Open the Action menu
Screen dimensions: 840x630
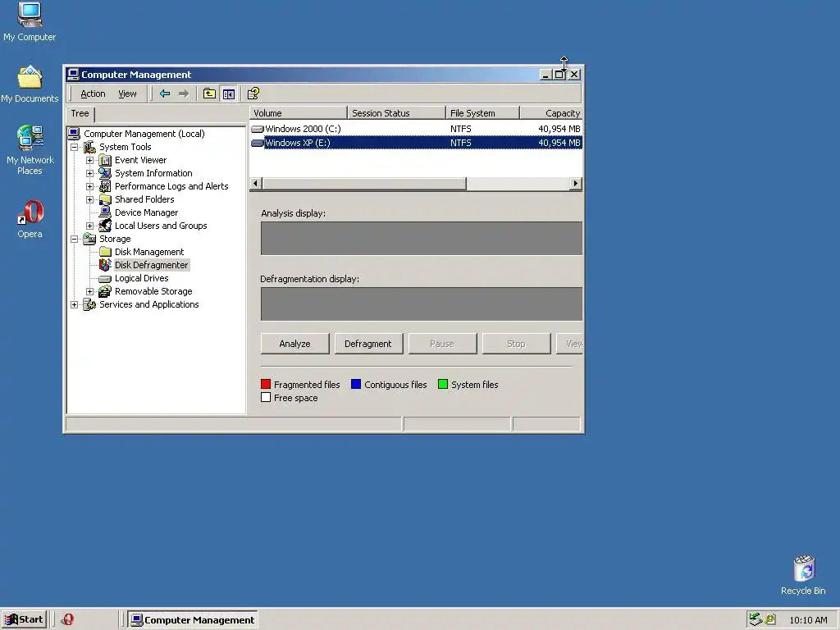93,94
